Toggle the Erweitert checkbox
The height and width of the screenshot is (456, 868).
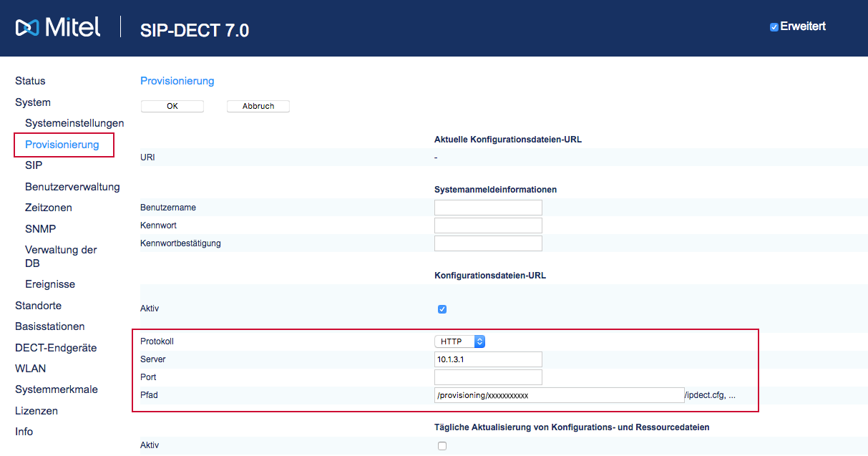coord(774,27)
